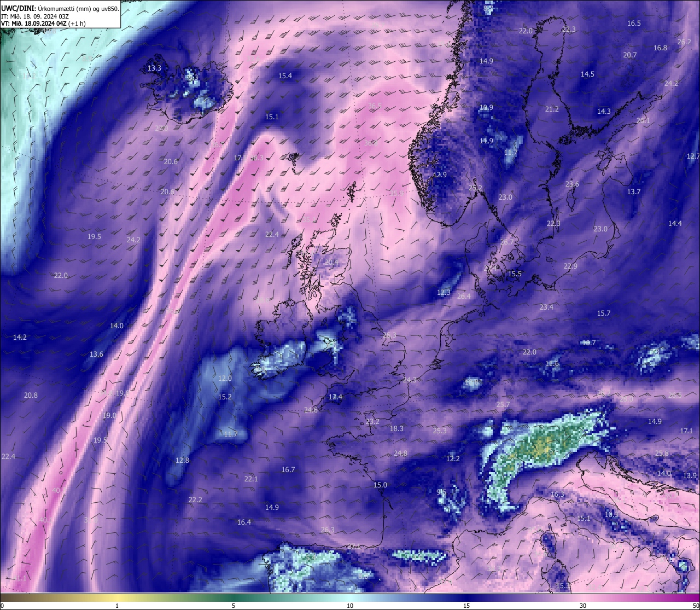Click the 14.5 value over Finland
The height and width of the screenshot is (610, 700).
click(x=587, y=74)
